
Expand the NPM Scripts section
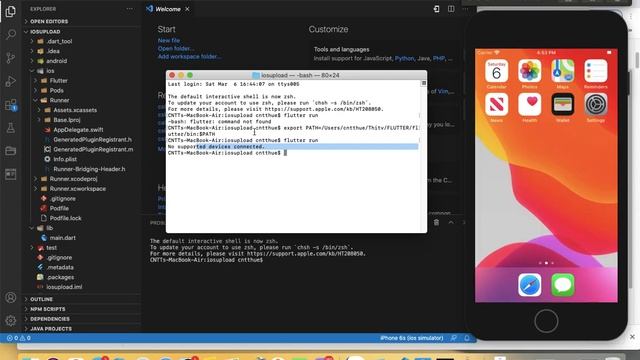(x=47, y=309)
